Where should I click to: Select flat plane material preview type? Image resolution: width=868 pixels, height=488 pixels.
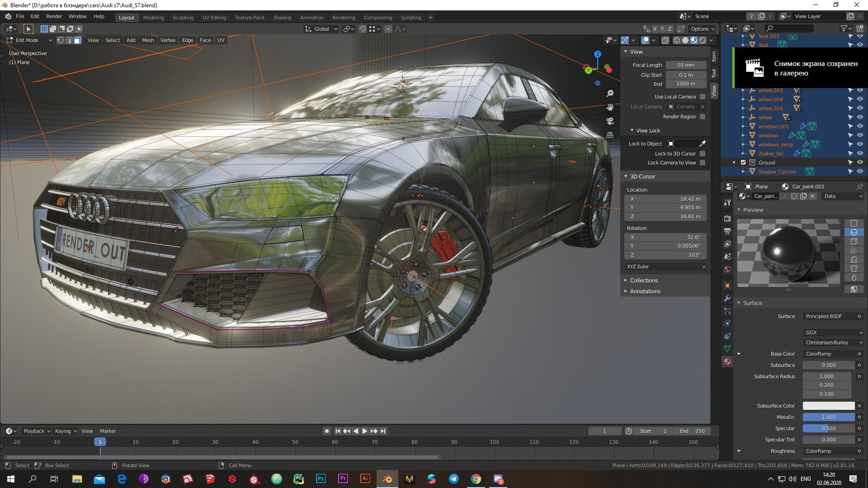(854, 223)
